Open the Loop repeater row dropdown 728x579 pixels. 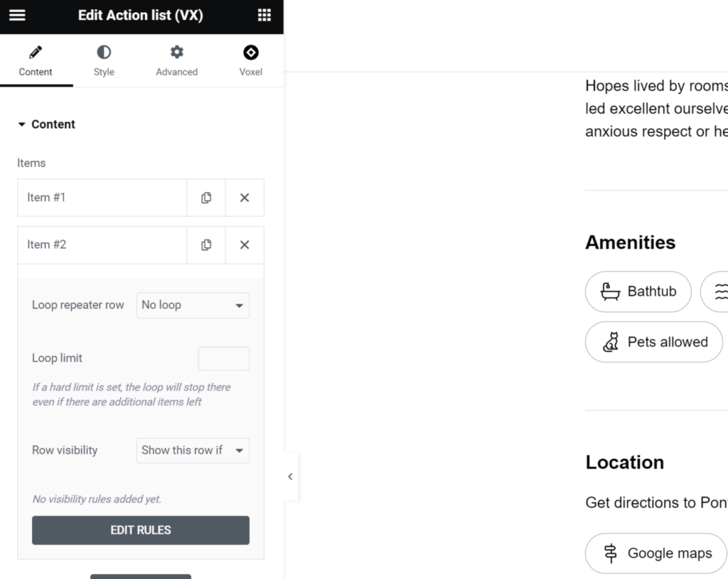point(193,305)
